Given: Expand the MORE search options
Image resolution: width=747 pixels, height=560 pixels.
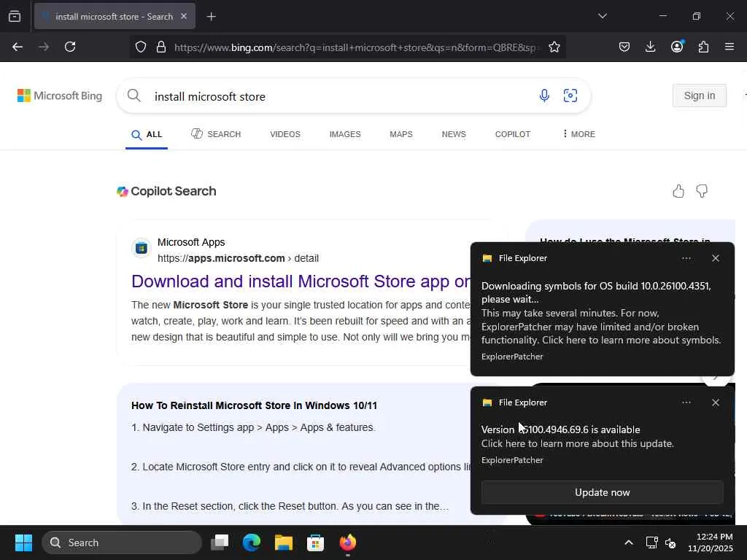Looking at the screenshot, I should tap(578, 134).
